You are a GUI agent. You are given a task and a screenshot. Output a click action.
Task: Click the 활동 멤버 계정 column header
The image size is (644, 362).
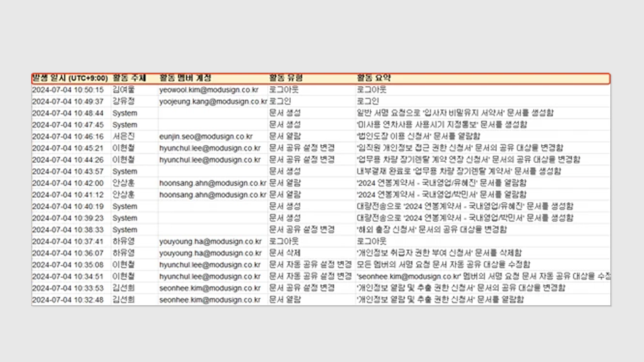(185, 78)
